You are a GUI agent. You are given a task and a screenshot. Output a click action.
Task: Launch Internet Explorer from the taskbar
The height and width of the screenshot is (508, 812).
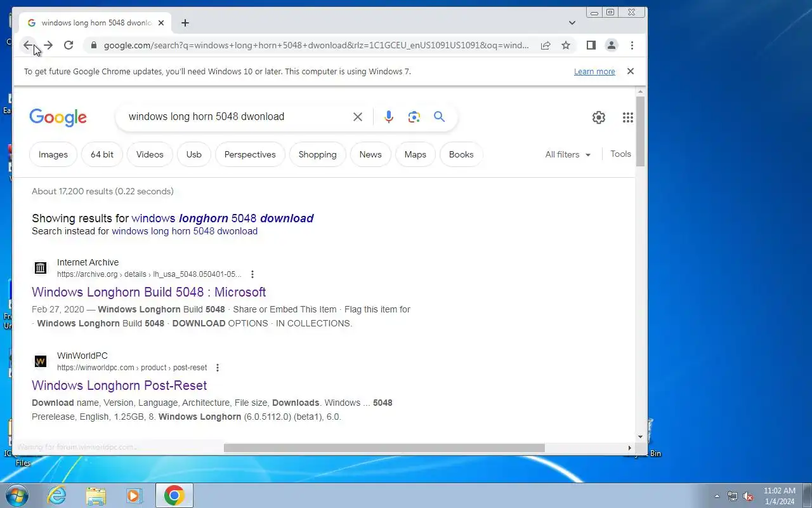coord(57,495)
